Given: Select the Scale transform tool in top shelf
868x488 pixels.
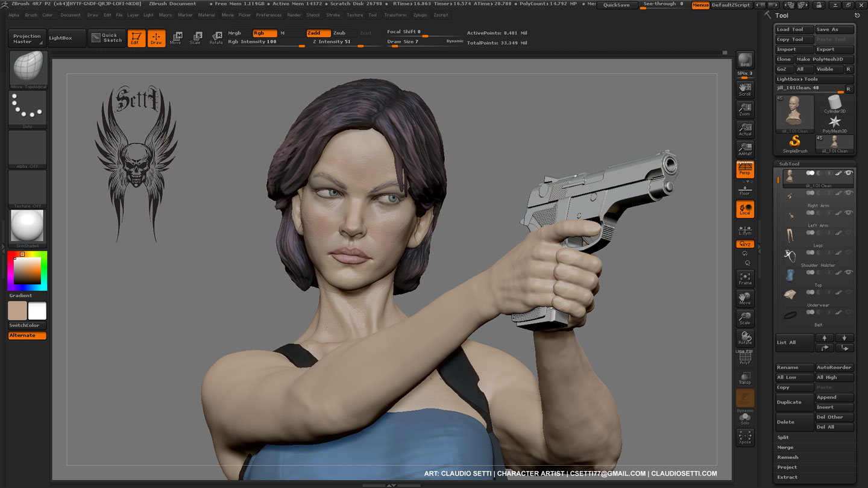Looking at the screenshot, I should pyautogui.click(x=195, y=38).
